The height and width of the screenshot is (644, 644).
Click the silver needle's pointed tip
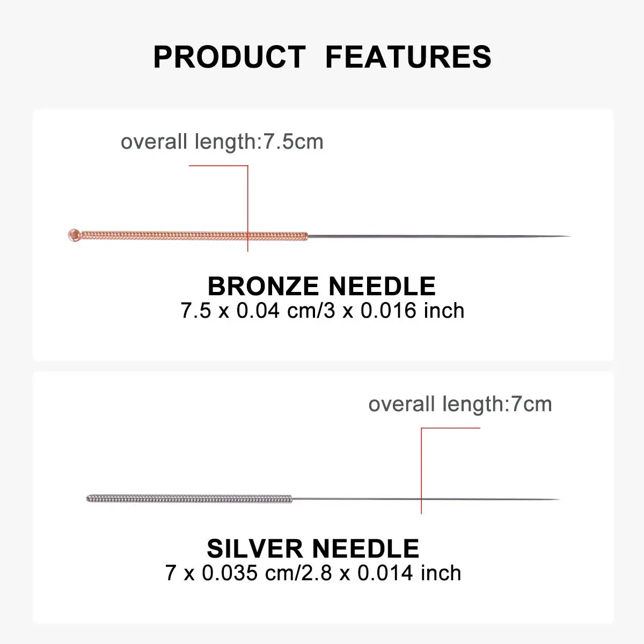(x=553, y=499)
